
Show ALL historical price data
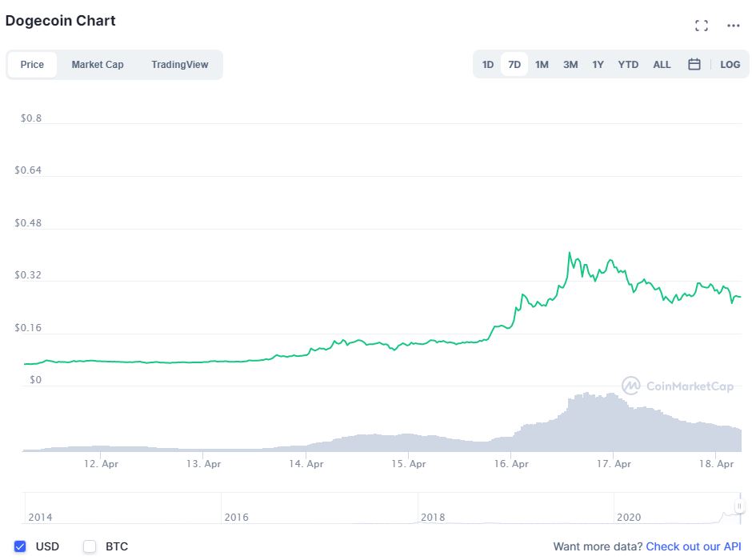pyautogui.click(x=662, y=64)
